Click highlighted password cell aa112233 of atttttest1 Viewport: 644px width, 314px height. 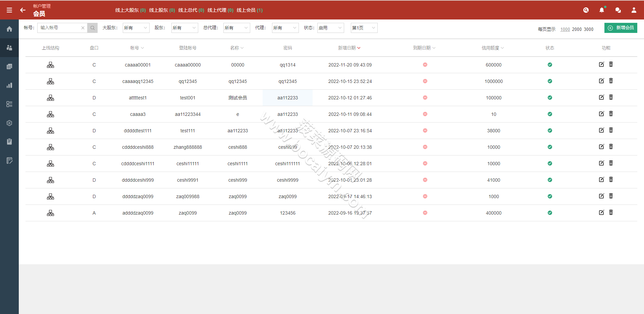[x=287, y=98]
